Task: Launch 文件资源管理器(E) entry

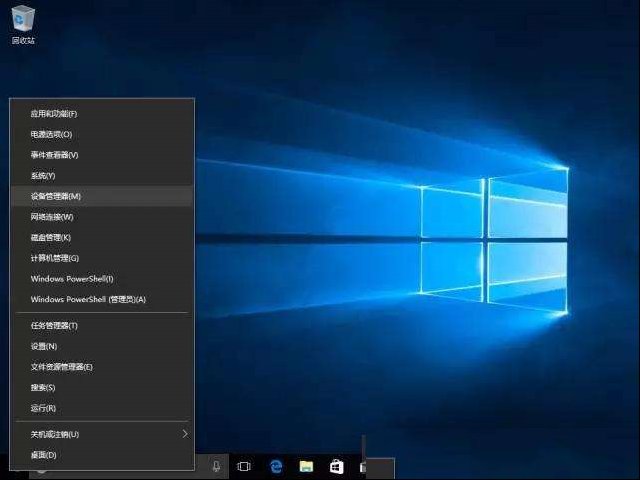Action: tap(102, 367)
